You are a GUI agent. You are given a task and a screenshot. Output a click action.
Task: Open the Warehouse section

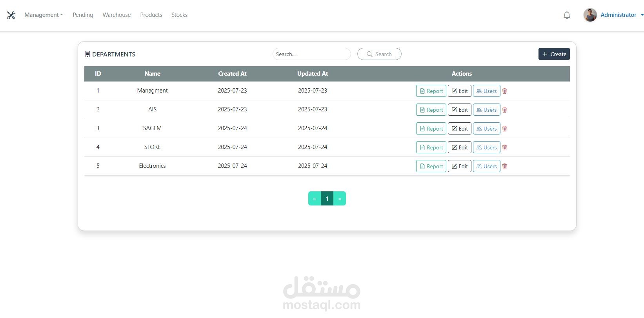tap(116, 15)
